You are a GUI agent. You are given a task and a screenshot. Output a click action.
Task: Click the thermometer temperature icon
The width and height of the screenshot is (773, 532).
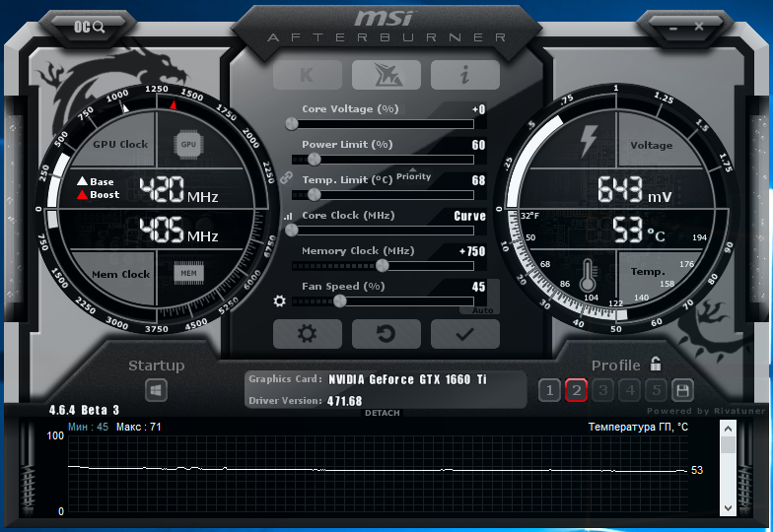click(x=588, y=274)
